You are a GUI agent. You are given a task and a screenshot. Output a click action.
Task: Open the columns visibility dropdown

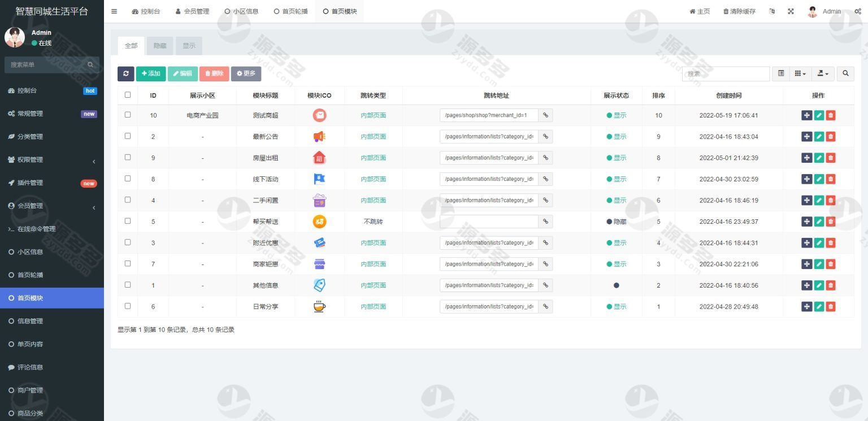click(800, 73)
